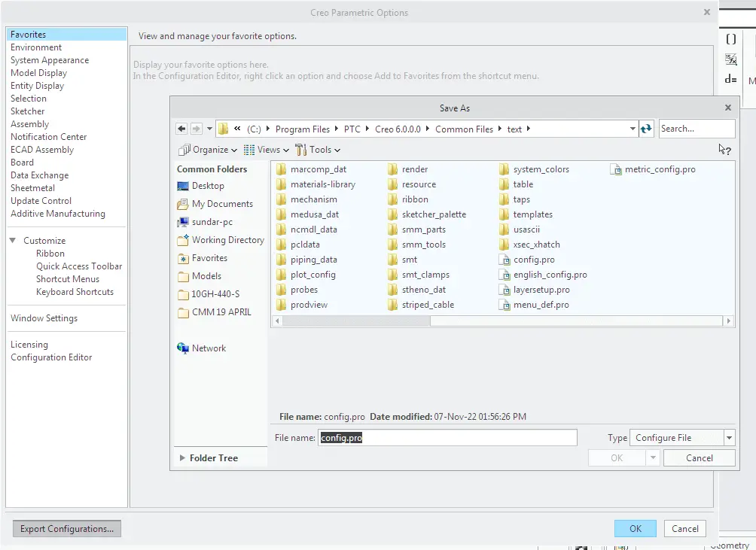Close the Save As dialog
This screenshot has width=756, height=550.
[728, 108]
